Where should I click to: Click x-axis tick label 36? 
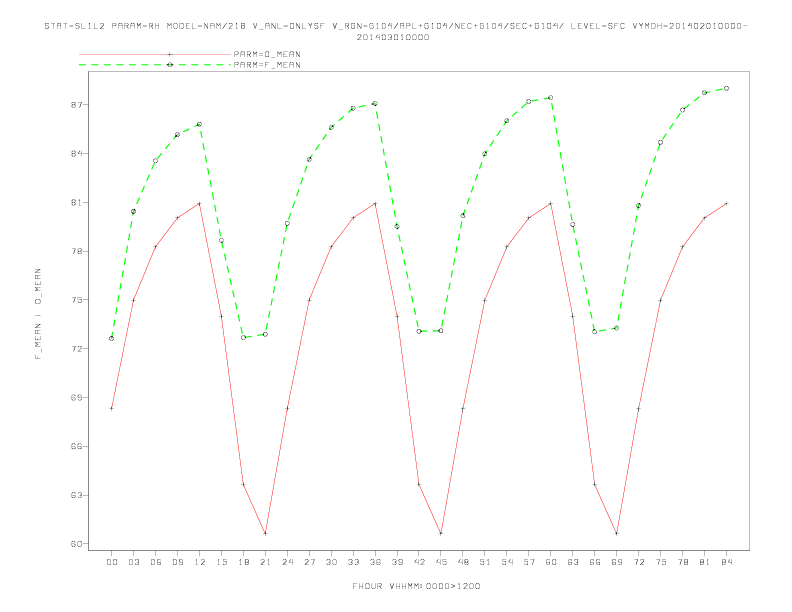pos(375,562)
